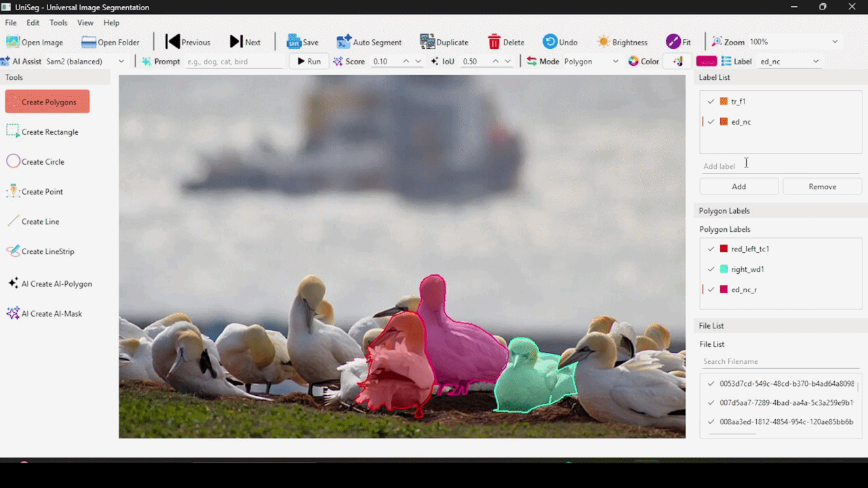The height and width of the screenshot is (488, 868).
Task: Uncheck the tr_f1 label checkbox
Action: pos(711,101)
